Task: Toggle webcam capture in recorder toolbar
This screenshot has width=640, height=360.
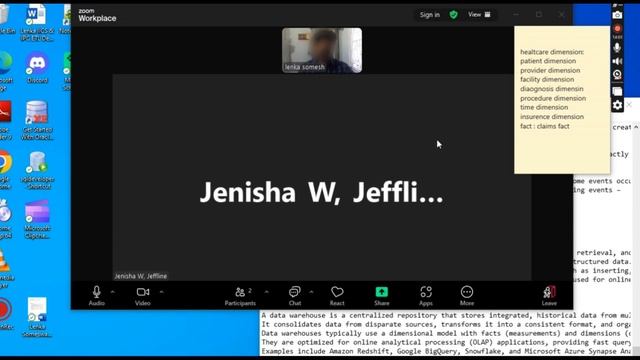Action: pos(617,75)
